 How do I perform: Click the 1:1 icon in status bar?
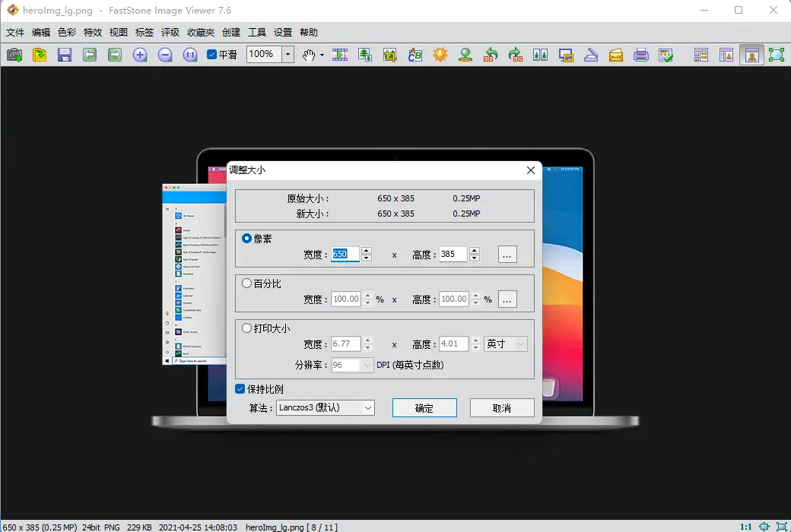click(x=746, y=527)
